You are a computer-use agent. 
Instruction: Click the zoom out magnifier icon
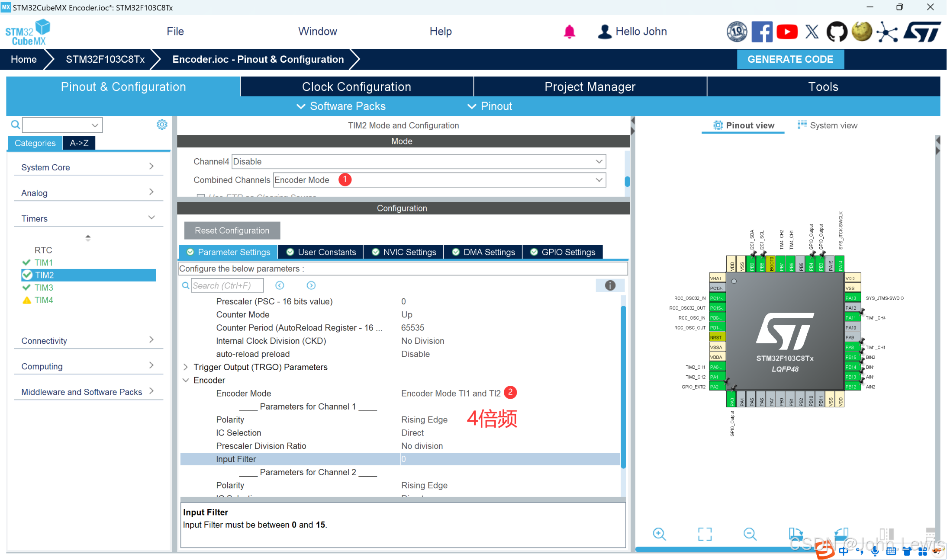click(750, 534)
